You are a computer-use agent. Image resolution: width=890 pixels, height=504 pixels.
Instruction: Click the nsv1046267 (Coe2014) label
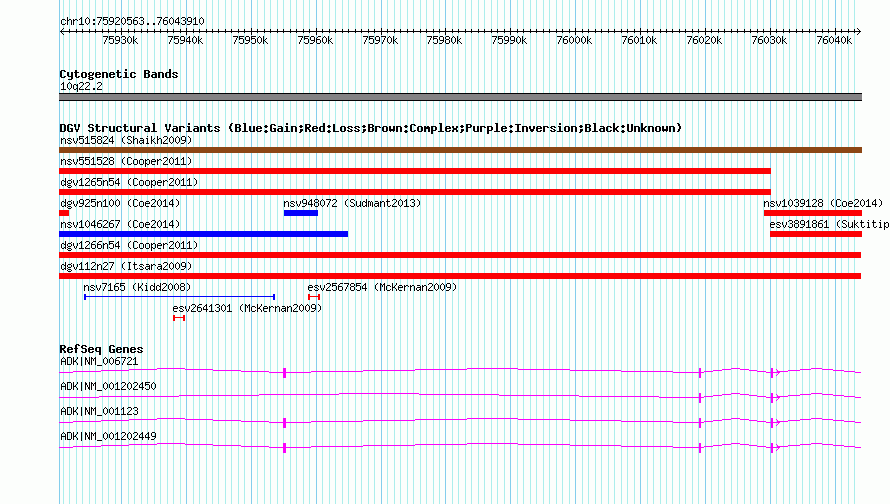pyautogui.click(x=120, y=224)
